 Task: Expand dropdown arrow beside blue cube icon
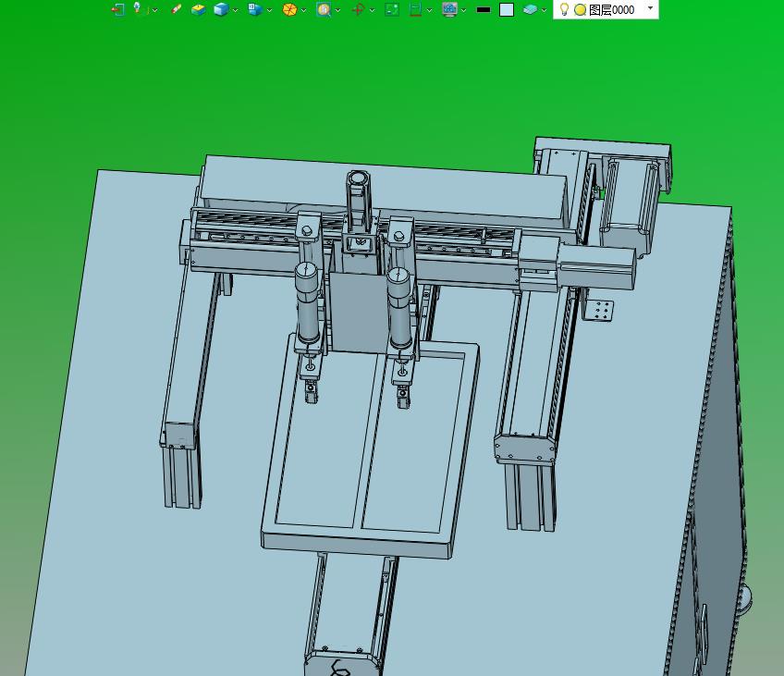(235, 10)
